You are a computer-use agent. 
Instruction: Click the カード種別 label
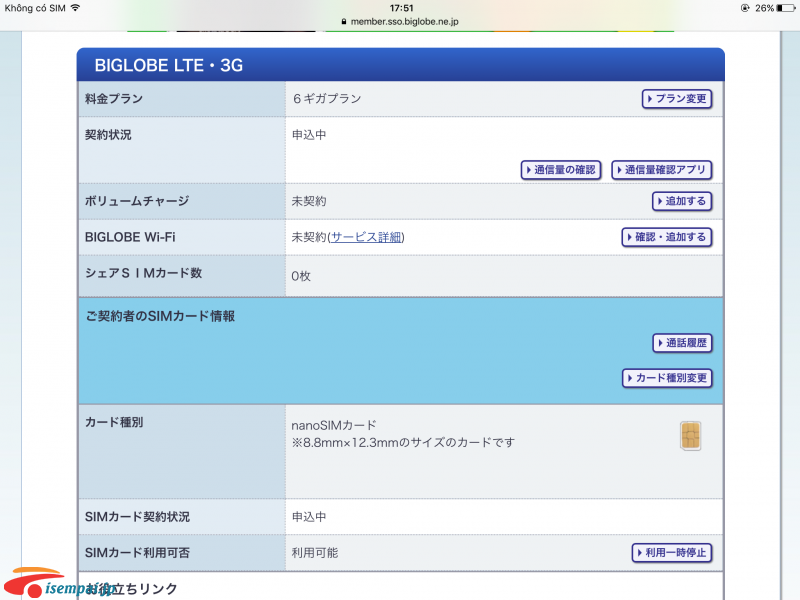[x=114, y=422]
